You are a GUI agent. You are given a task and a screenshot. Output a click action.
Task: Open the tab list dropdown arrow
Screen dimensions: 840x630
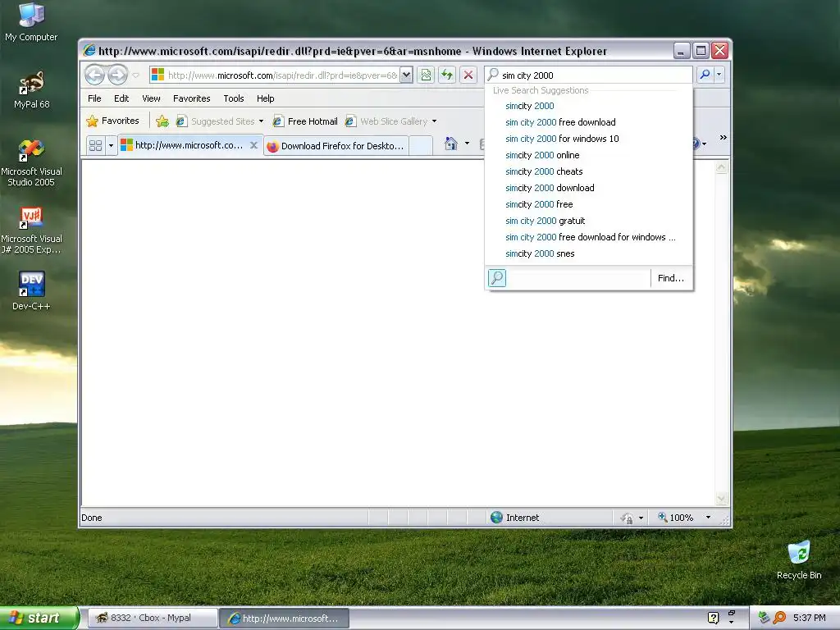click(x=111, y=145)
